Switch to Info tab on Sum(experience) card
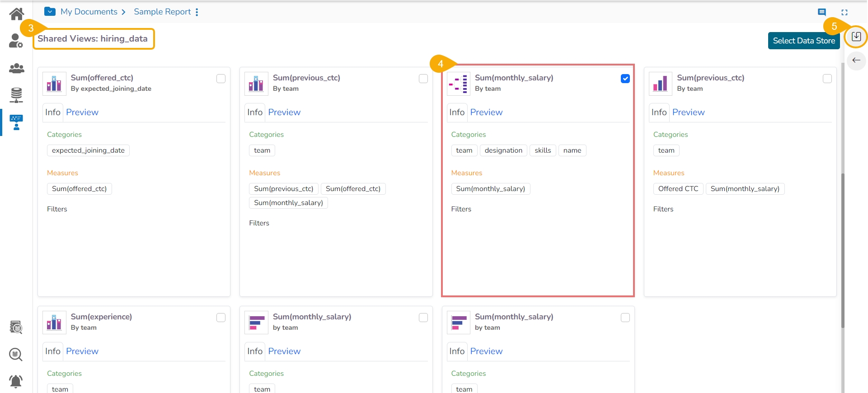The width and height of the screenshot is (868, 393). click(52, 351)
